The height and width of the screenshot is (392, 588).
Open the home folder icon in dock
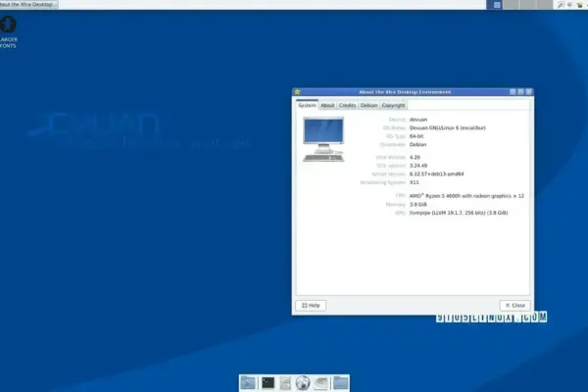tap(340, 383)
